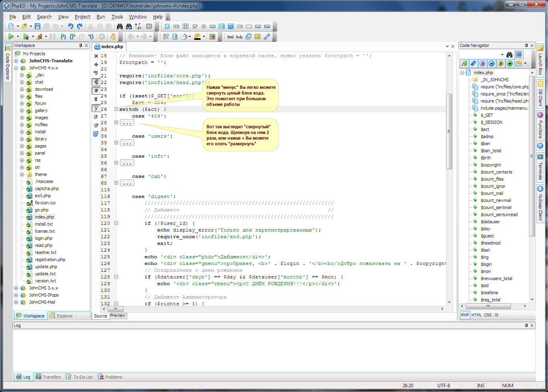Click the Undo arrow in the toolbar
Viewport: 548px width, 392px height.
71,26
